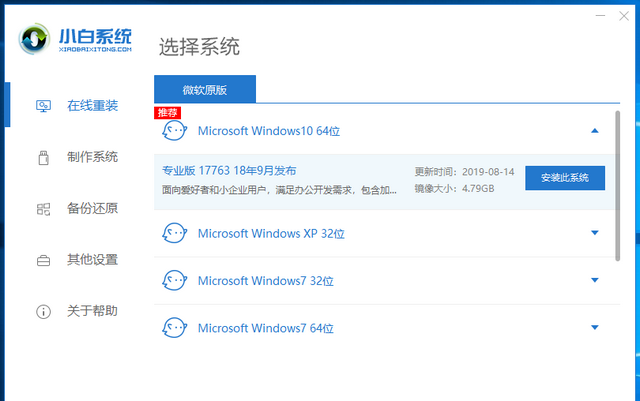Click the 关于帮助 info icon
640x401 pixels.
coord(43,312)
